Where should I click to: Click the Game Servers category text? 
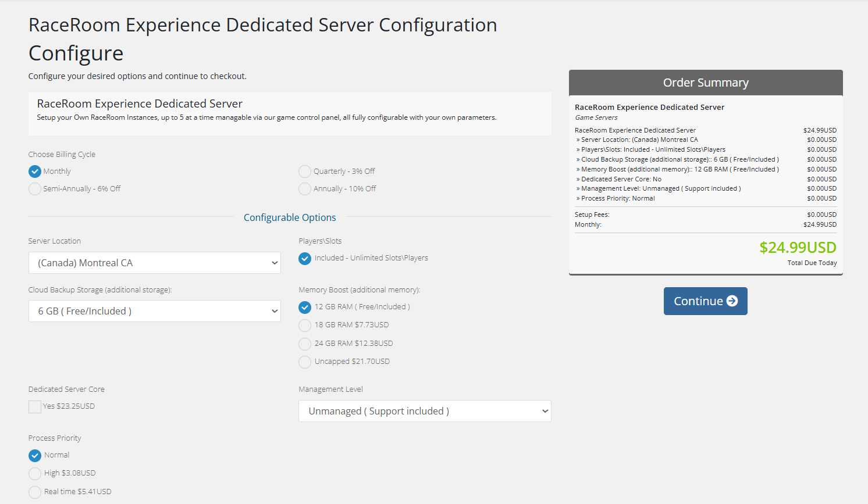[x=596, y=117]
